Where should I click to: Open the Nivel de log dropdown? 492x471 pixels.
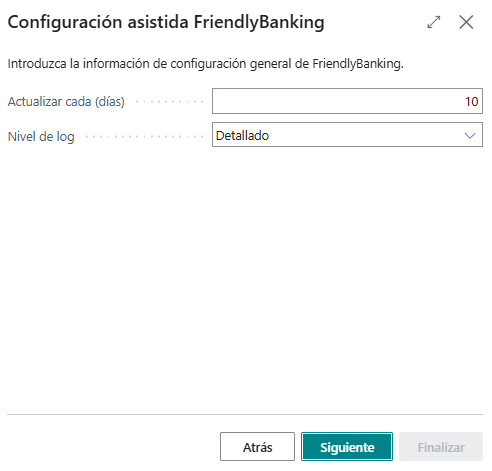pos(347,135)
